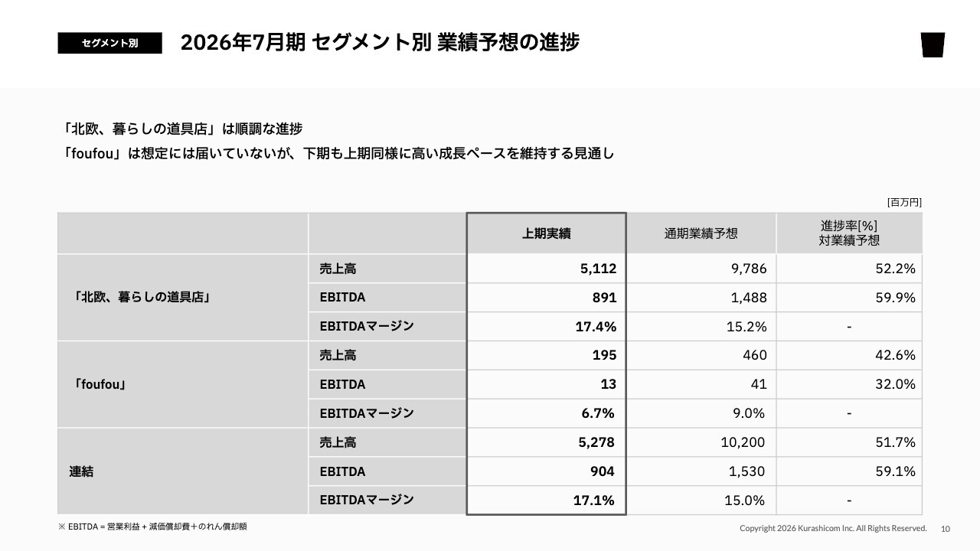Click the ※ EBITDA definition footnote

(x=152, y=527)
